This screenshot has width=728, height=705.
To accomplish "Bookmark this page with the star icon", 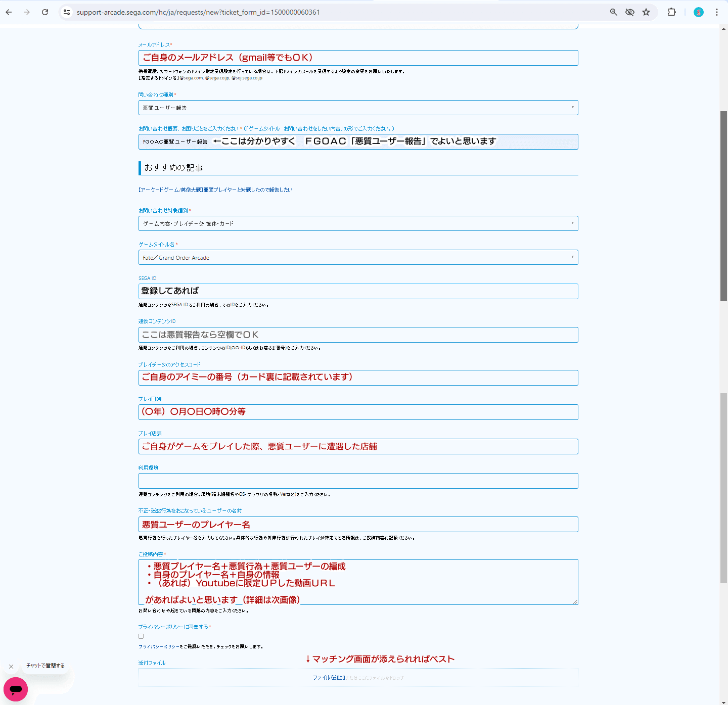I will [646, 12].
